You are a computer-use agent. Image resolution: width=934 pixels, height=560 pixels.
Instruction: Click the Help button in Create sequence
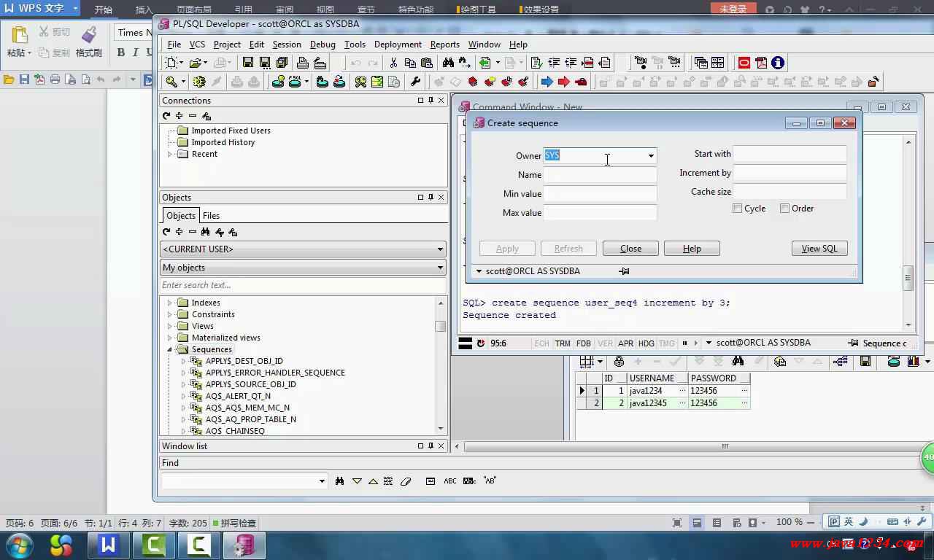click(692, 249)
